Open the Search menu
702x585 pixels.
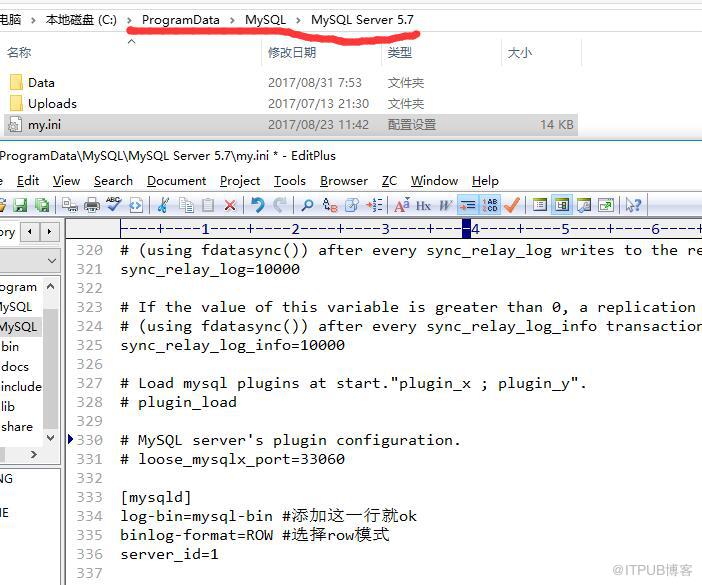[113, 181]
